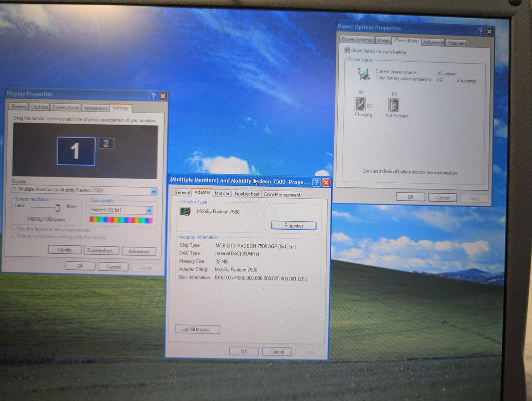Select the Settings tab in Display Properties
This screenshot has width=532, height=401.
click(x=120, y=107)
